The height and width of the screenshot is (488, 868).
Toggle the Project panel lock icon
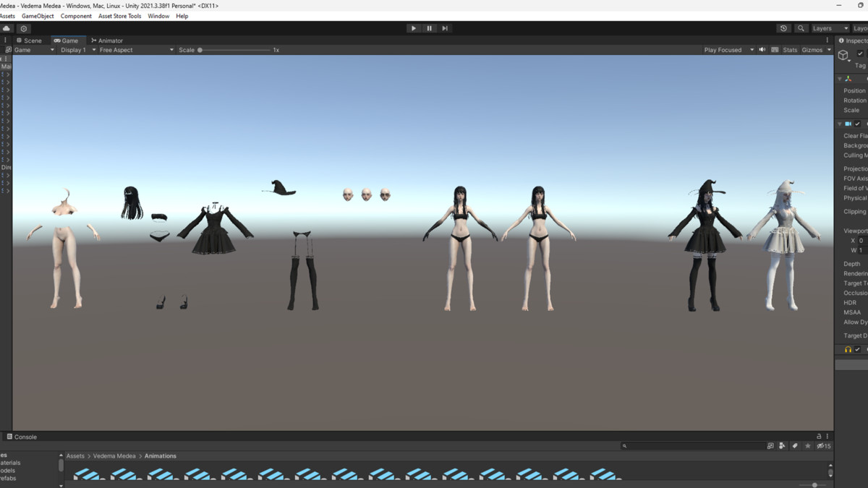pyautogui.click(x=819, y=437)
